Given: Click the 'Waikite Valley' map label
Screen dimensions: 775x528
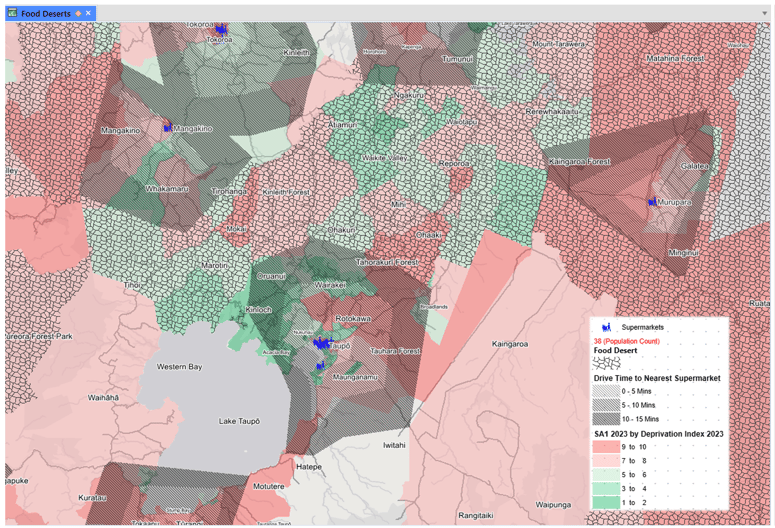Looking at the screenshot, I should click(385, 158).
